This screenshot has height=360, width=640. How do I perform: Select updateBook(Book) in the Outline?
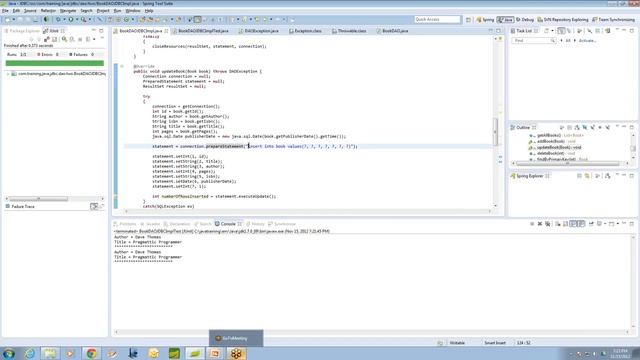[556, 147]
